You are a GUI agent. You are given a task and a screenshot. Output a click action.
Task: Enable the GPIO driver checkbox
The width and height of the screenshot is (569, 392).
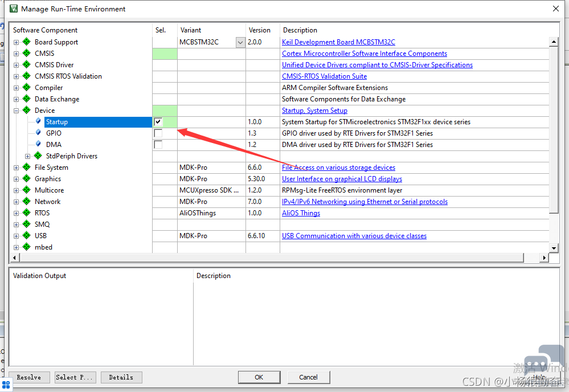point(158,133)
